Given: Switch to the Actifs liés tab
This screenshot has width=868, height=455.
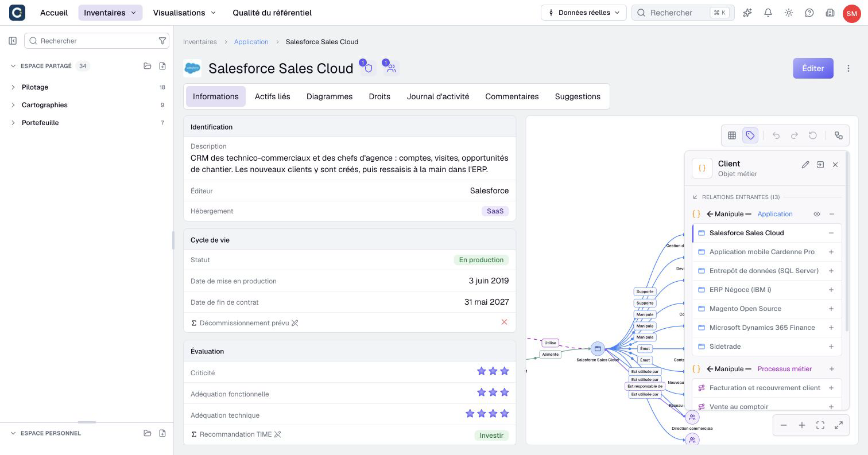Looking at the screenshot, I should click(x=273, y=96).
